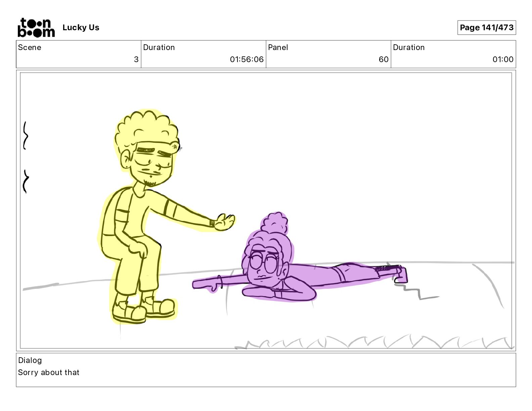Screen dimensions: 532x411
Task: Click the scene number value '3'
Action: [136, 59]
